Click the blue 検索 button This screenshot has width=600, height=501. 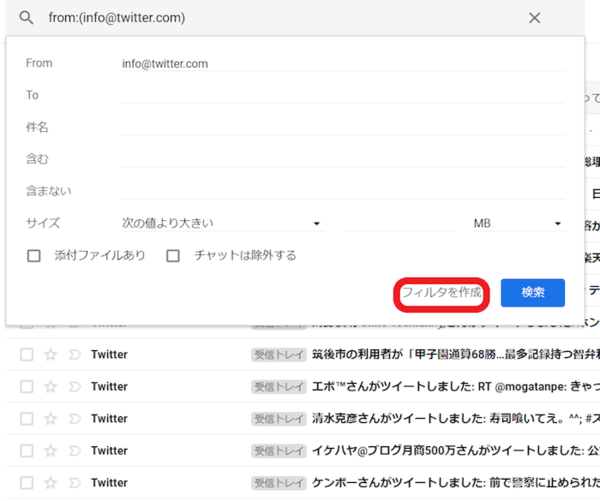(x=533, y=293)
